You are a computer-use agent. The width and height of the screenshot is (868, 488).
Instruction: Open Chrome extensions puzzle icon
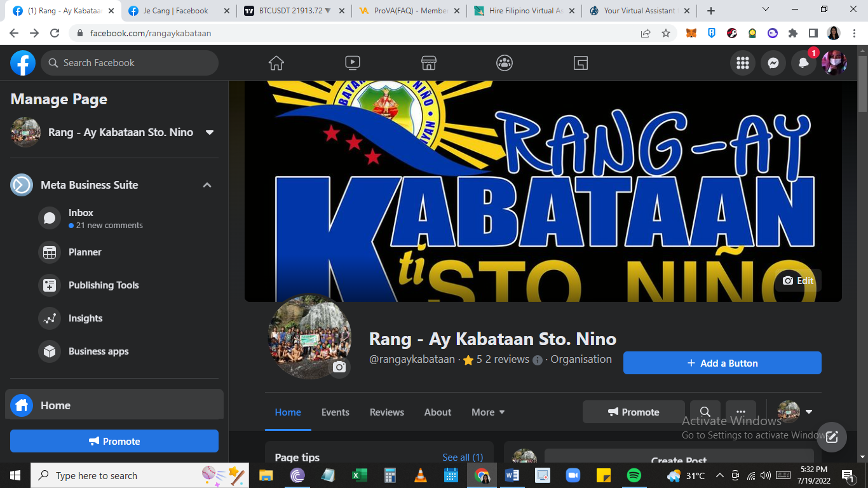[x=793, y=33]
